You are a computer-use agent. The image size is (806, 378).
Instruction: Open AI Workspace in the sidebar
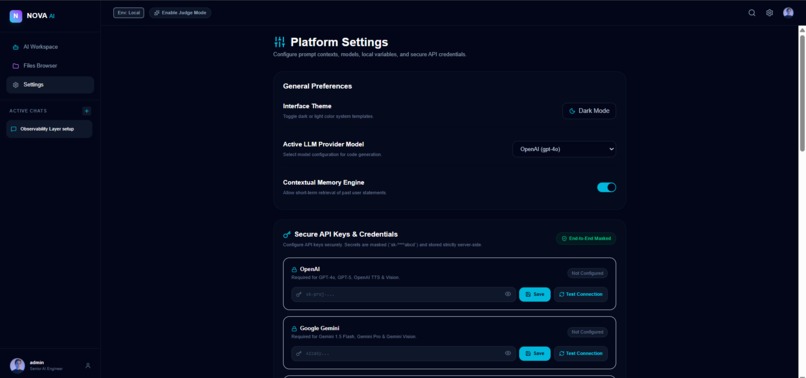pyautogui.click(x=50, y=47)
